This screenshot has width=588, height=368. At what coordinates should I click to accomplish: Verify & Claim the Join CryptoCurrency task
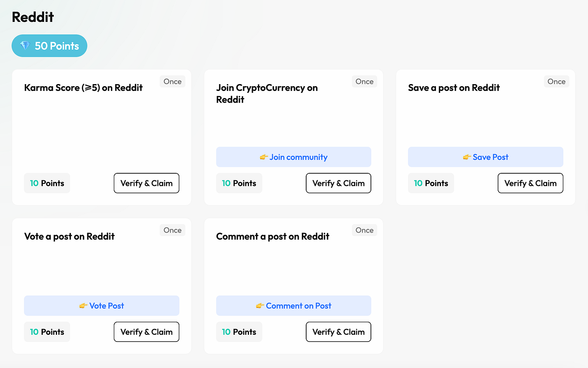pos(338,183)
